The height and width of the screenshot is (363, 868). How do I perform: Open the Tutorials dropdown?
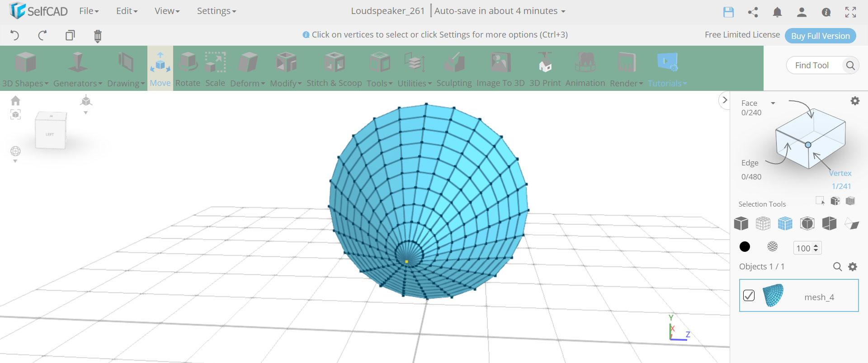pyautogui.click(x=667, y=69)
